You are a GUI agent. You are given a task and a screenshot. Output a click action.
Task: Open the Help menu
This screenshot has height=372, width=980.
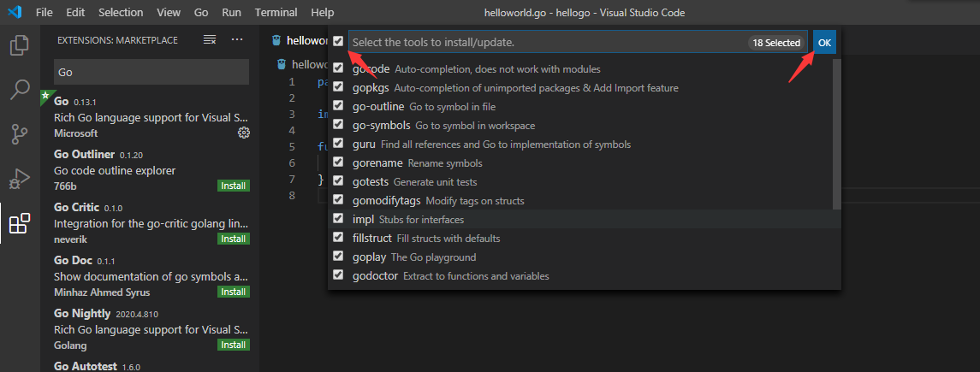click(323, 13)
